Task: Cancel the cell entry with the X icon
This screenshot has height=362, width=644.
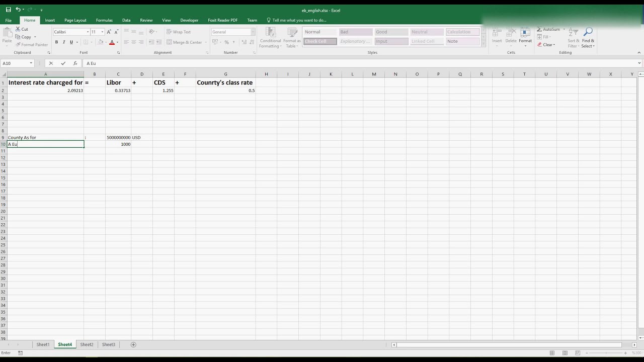Action: pyautogui.click(x=51, y=63)
